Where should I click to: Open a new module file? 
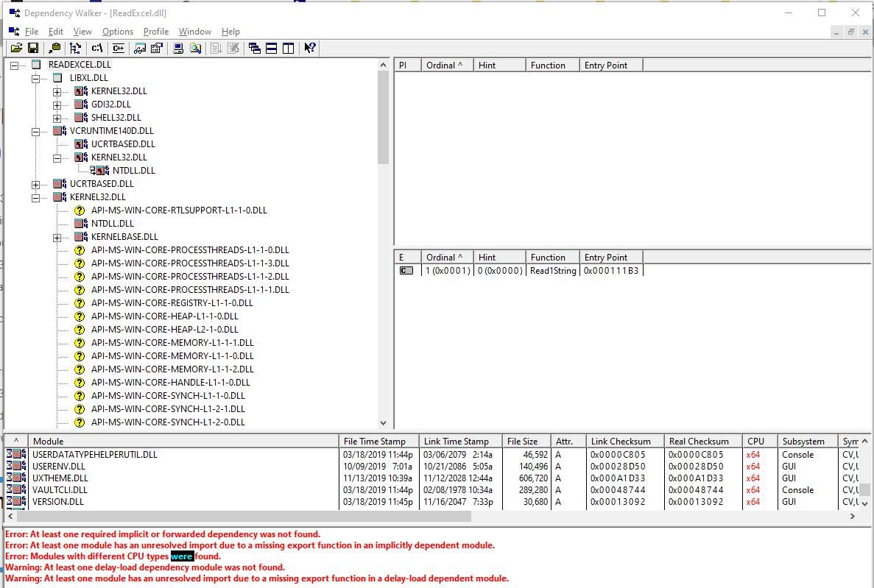pos(16,48)
